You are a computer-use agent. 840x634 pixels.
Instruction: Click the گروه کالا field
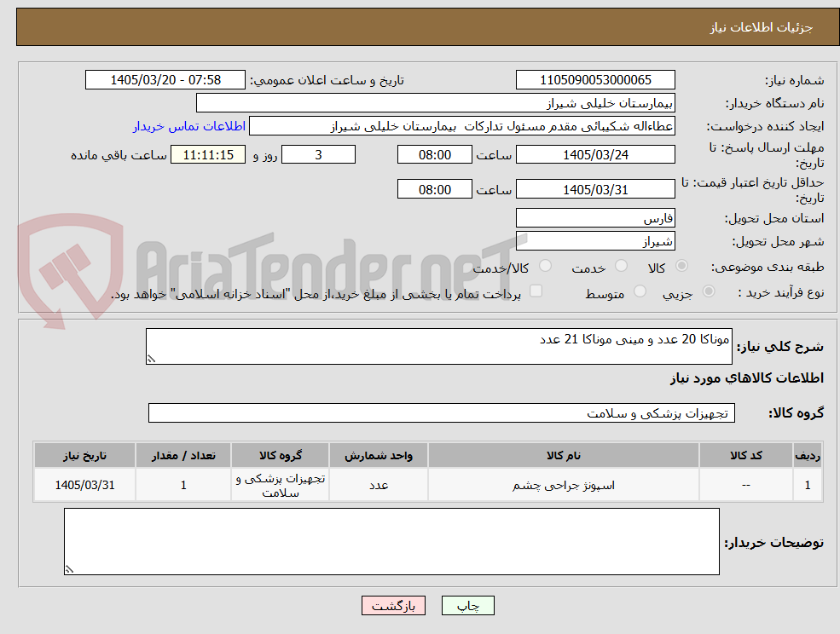(442, 412)
